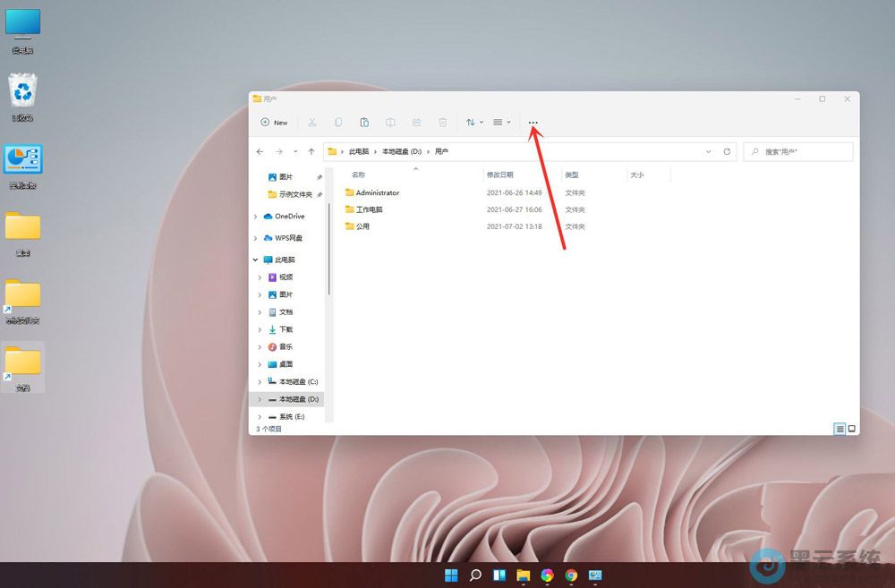Open the Layout and view options dropdown

[502, 123]
